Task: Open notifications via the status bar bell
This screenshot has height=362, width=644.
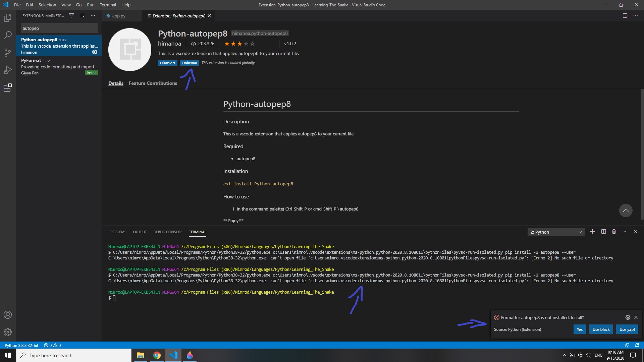Action: [x=636, y=345]
